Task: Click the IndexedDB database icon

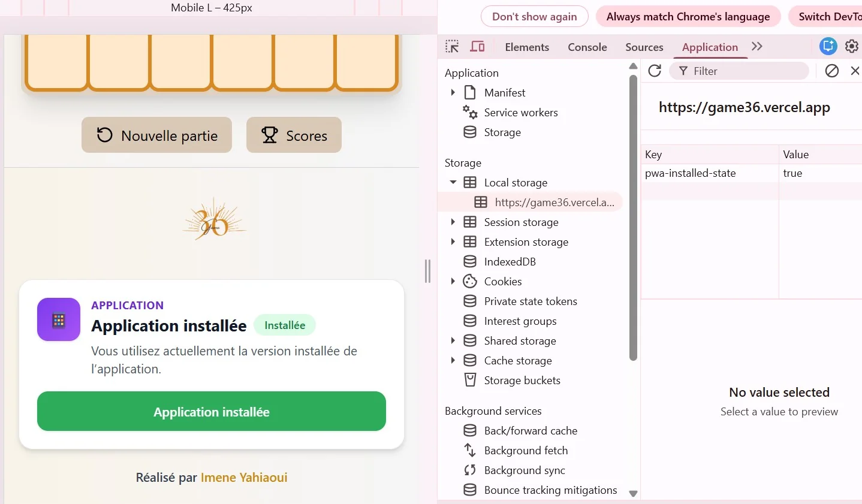Action: 470,261
